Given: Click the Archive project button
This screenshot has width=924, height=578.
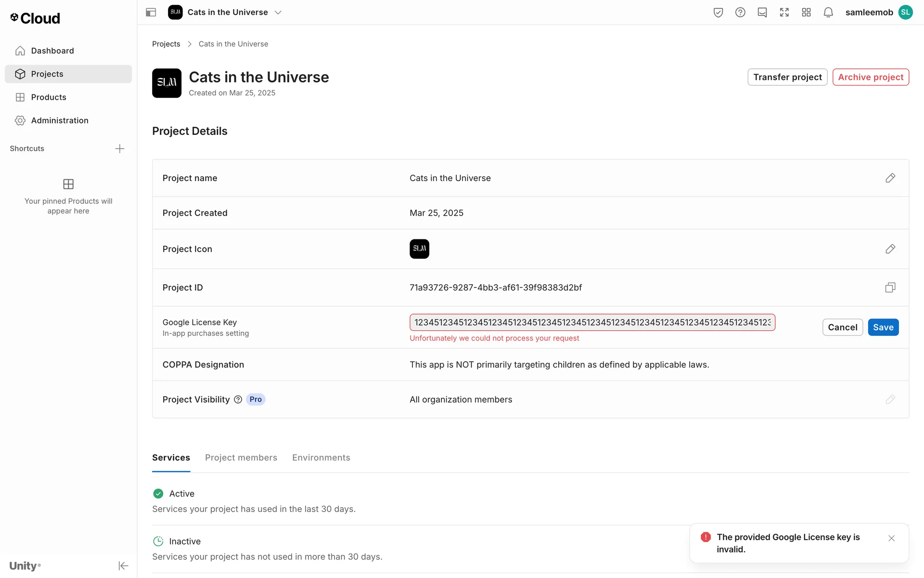Looking at the screenshot, I should [x=870, y=77].
